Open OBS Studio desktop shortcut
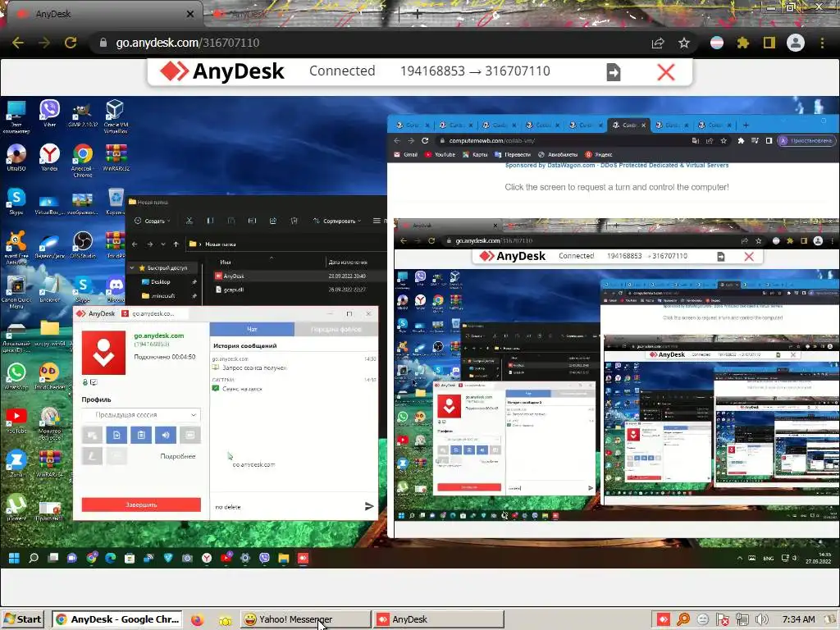 pyautogui.click(x=83, y=244)
